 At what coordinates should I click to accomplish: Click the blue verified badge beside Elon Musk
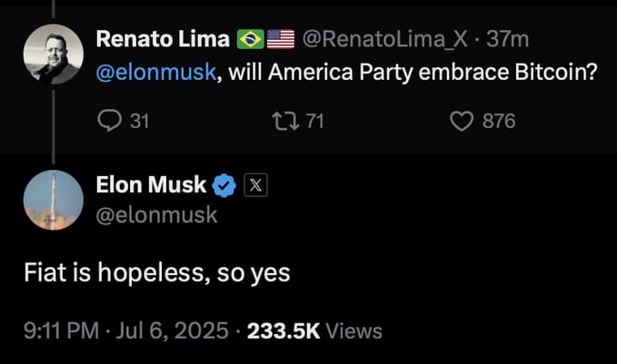coord(224,186)
